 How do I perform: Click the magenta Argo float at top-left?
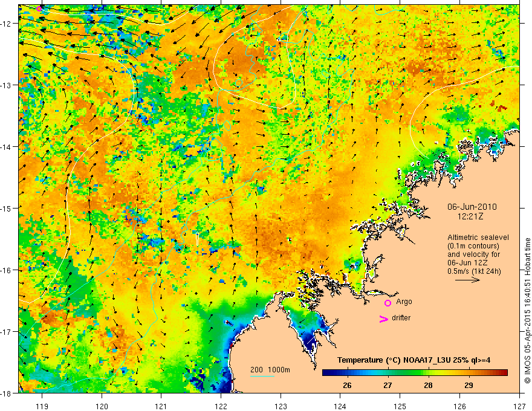tap(39, 8)
